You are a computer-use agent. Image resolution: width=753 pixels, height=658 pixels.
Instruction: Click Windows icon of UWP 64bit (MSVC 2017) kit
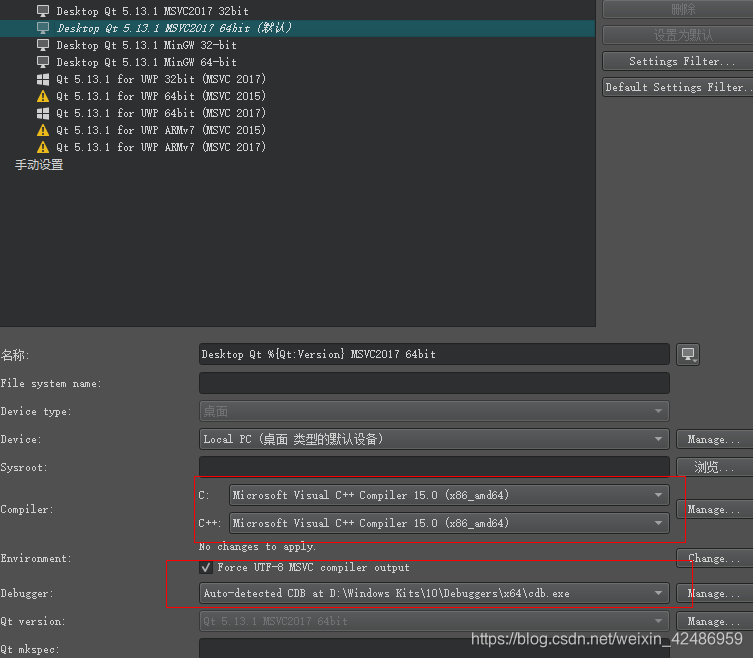43,113
